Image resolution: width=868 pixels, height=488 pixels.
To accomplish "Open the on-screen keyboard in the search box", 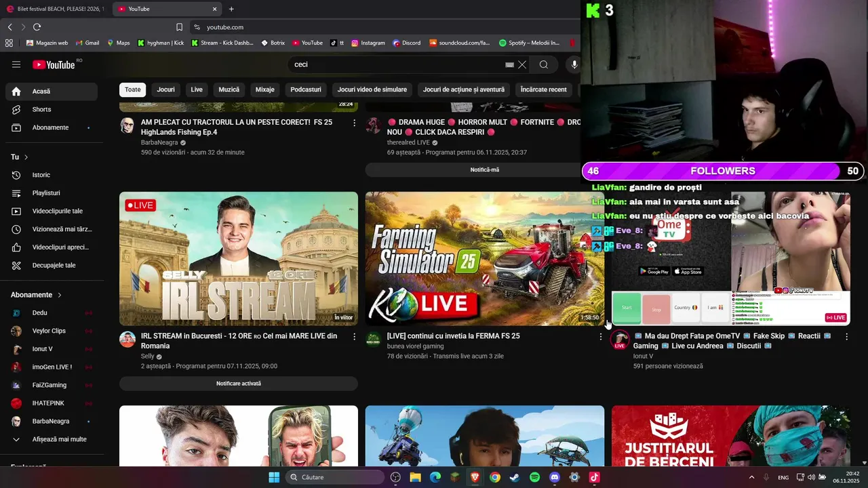I will pyautogui.click(x=509, y=64).
